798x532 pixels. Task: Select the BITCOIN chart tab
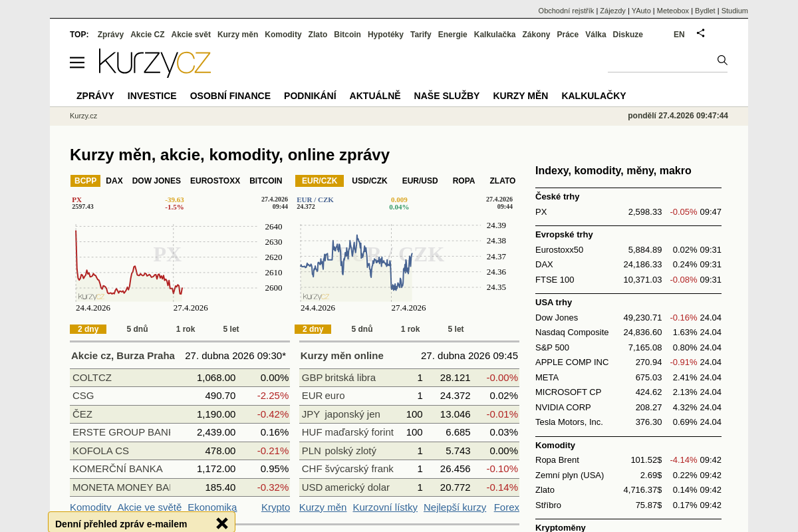pyautogui.click(x=265, y=181)
